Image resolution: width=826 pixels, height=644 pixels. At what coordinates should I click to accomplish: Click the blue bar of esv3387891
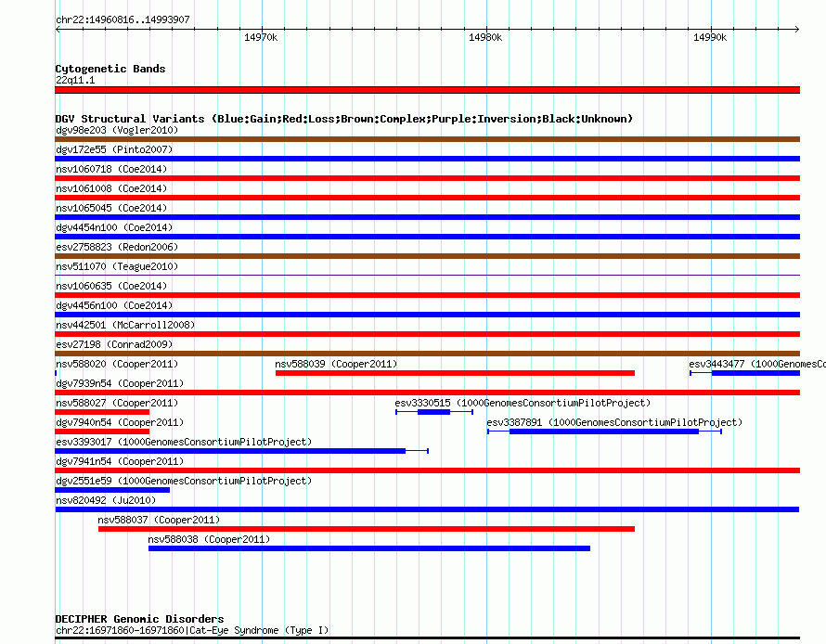coord(604,431)
